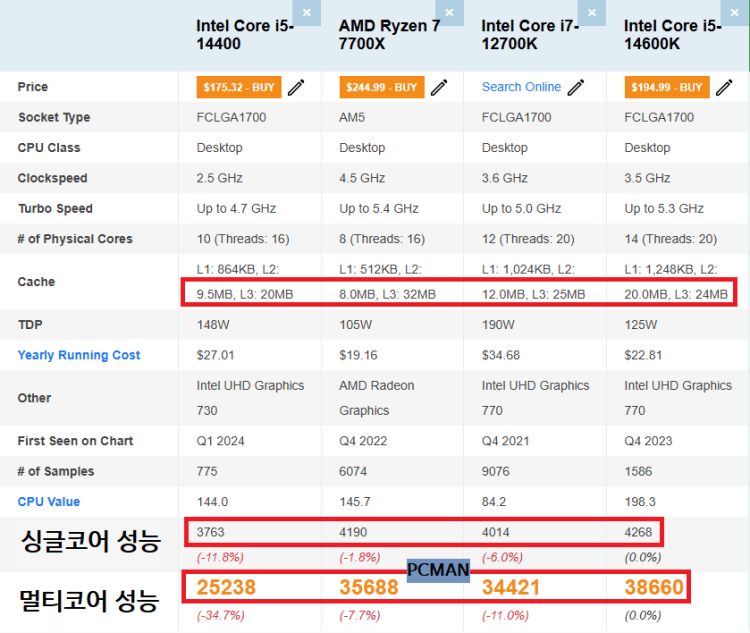Viewport: 750px width, 633px height.
Task: Click the Socket Type row label
Action: pyautogui.click(x=54, y=118)
